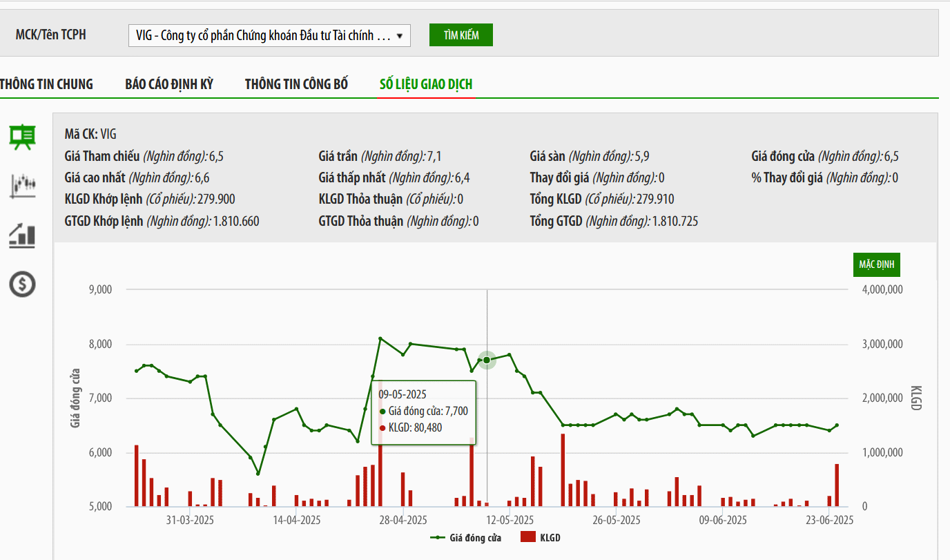Click the final price point on the line
950x560 pixels.
coord(837,425)
